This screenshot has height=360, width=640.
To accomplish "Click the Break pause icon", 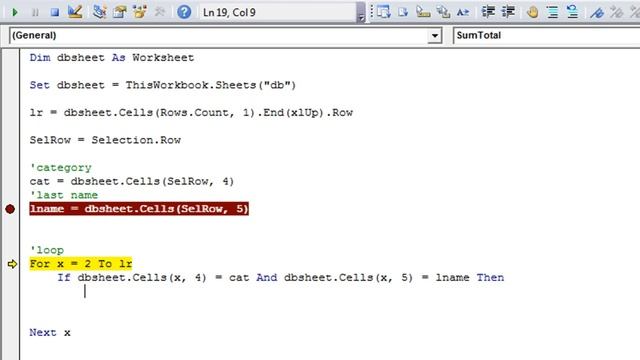I will coord(36,12).
